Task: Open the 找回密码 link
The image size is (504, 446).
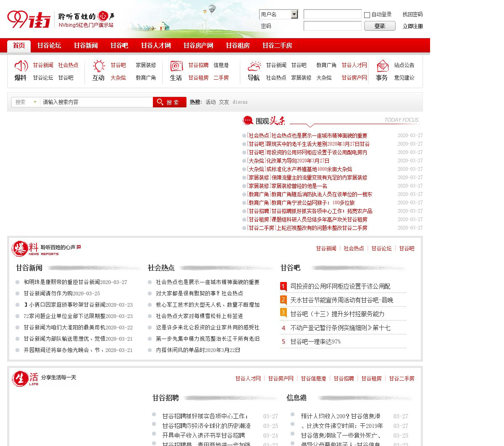Action: pos(412,14)
